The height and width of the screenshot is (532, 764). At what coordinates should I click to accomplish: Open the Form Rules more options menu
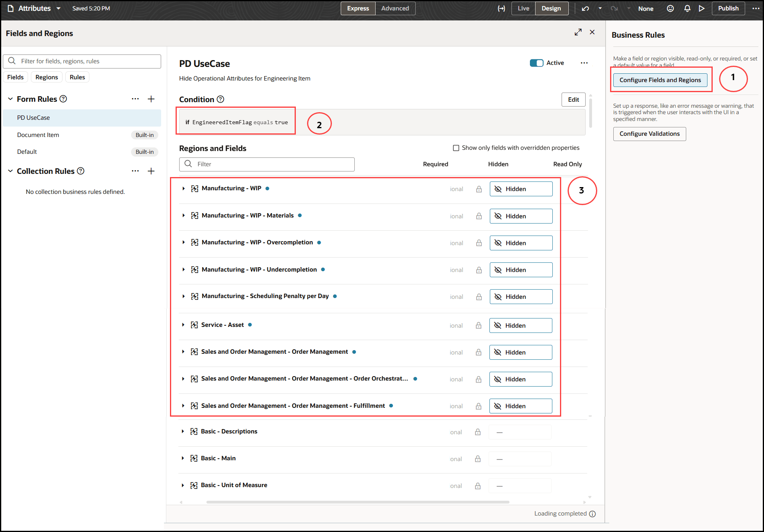pyautogui.click(x=135, y=99)
